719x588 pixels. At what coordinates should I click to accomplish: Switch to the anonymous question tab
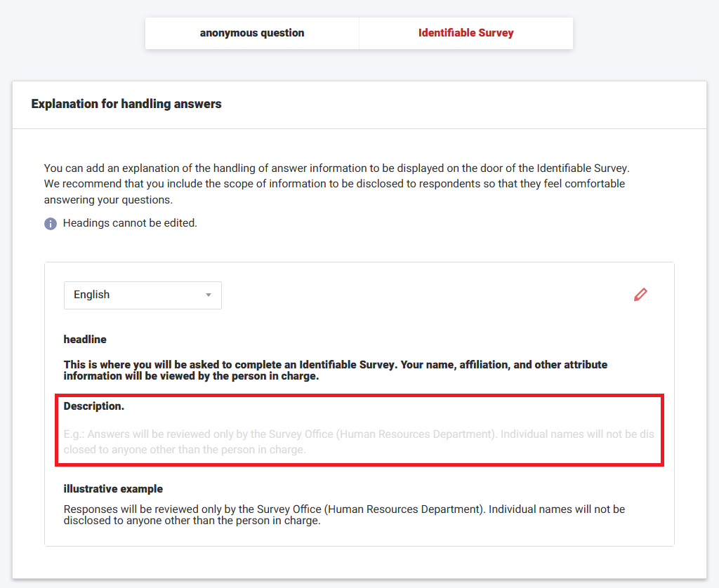click(252, 33)
